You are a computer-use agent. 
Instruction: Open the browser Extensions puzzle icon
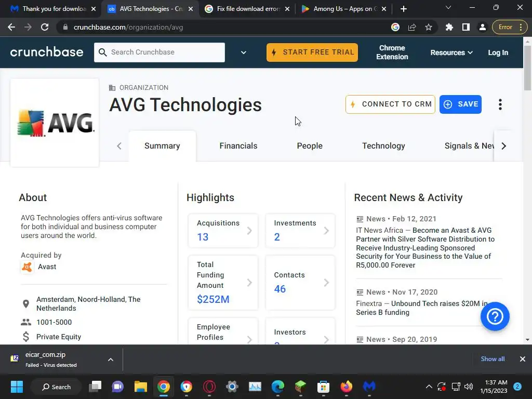pyautogui.click(x=449, y=27)
